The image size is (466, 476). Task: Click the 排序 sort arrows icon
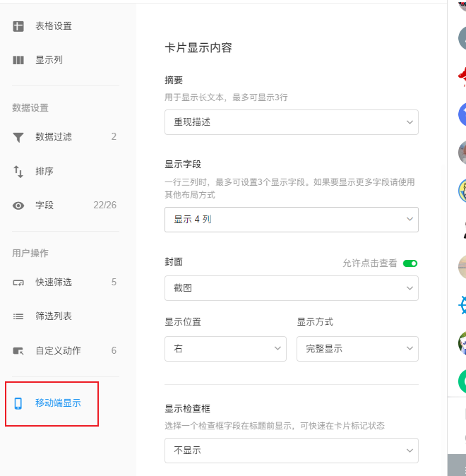point(18,171)
